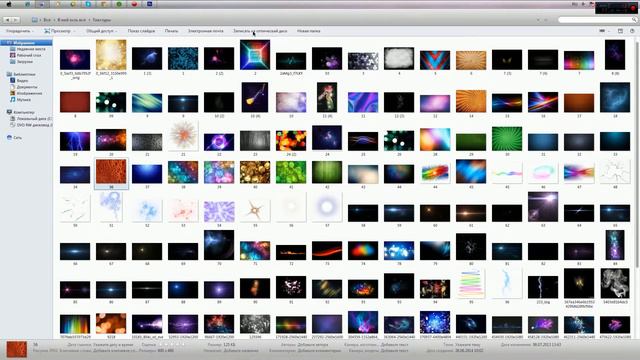
Task: Click the Локальный диск (C:) drive icon
Action: 13,118
